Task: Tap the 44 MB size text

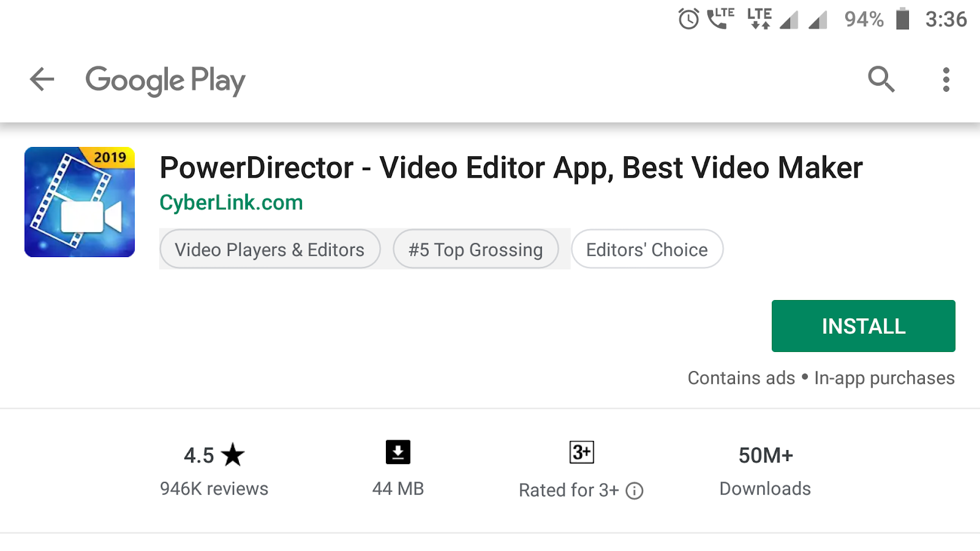Action: [x=398, y=489]
